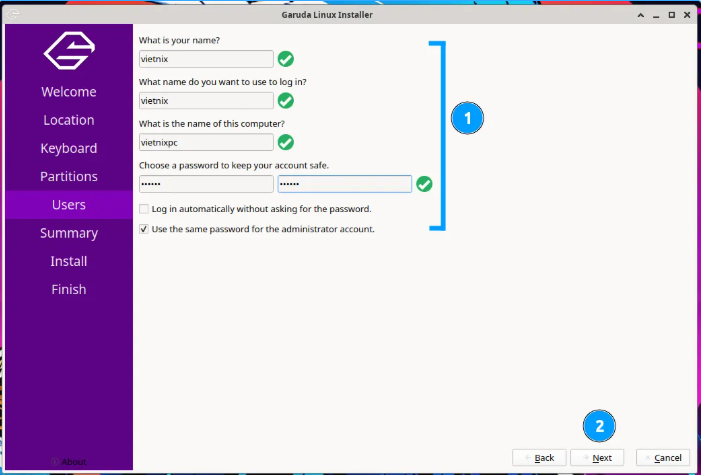The width and height of the screenshot is (701, 475).
Task: Click the Finish step in the sidebar
Action: click(69, 289)
